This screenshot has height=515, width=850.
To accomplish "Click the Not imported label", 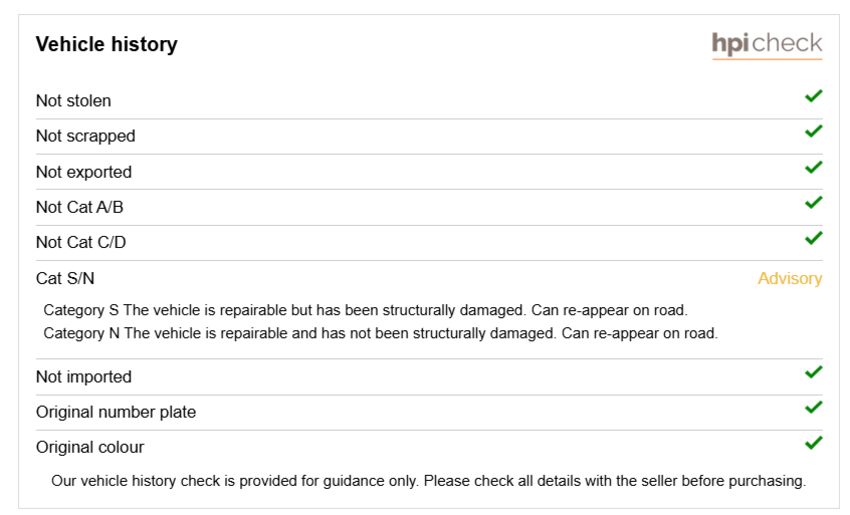I will 83,377.
